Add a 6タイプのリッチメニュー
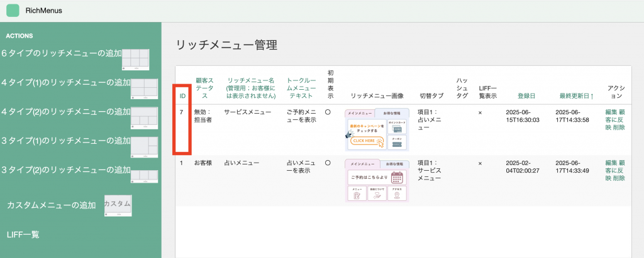Screen dimensions: 644x258 point(62,53)
